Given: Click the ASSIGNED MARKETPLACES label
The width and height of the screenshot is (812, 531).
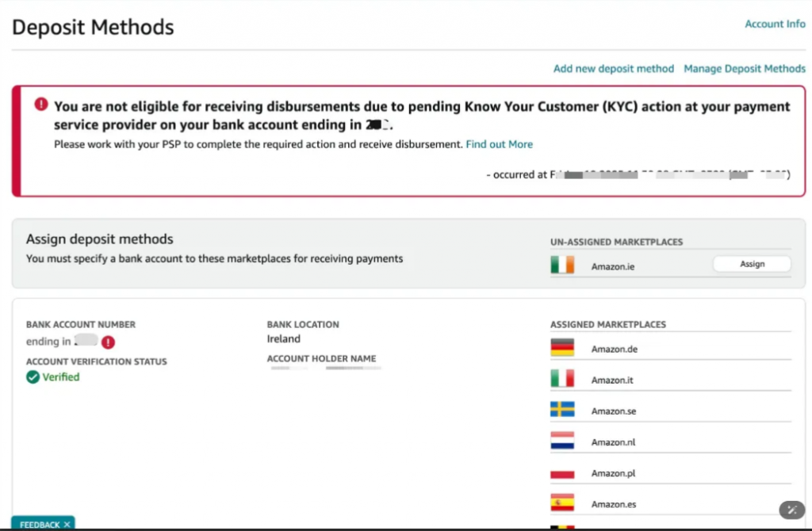Looking at the screenshot, I should tap(608, 324).
